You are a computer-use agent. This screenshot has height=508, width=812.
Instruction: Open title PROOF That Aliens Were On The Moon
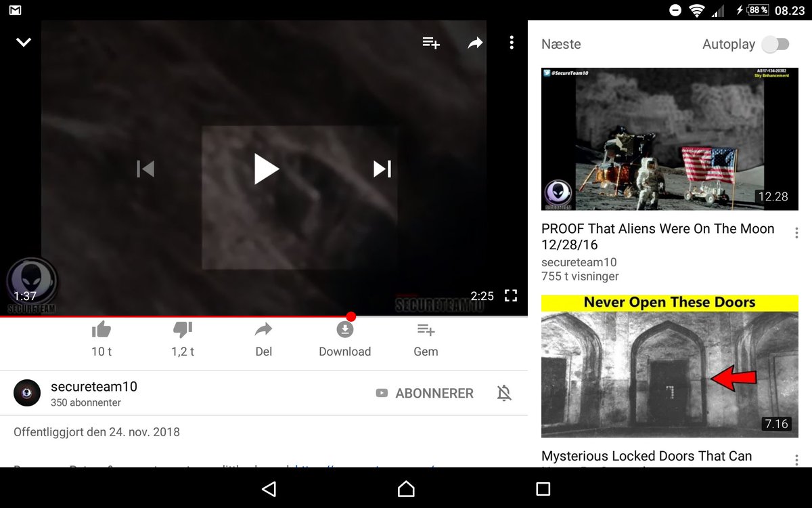(658, 236)
